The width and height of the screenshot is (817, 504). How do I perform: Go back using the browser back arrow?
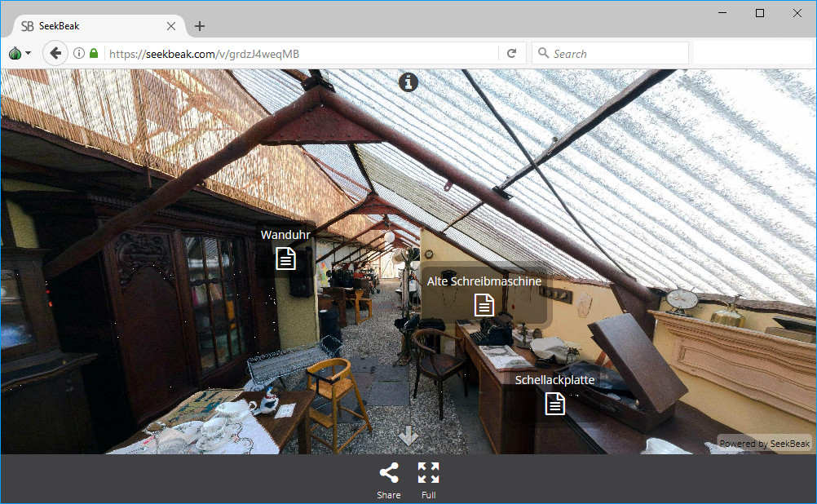(55, 54)
